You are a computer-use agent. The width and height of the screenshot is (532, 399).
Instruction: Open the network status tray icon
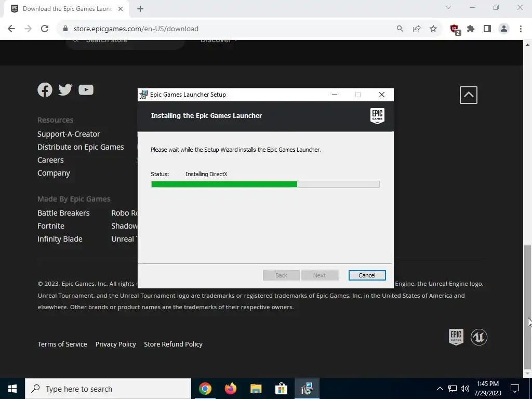coord(453,389)
